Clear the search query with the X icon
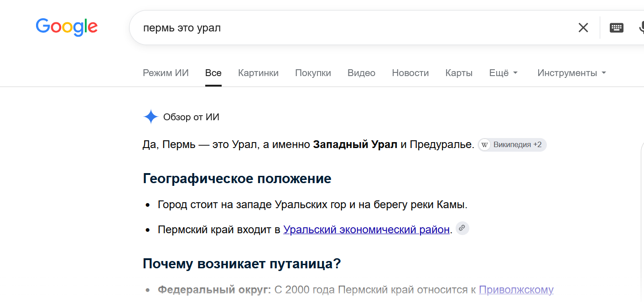Screen dimensions: 644x302 [x=583, y=28]
